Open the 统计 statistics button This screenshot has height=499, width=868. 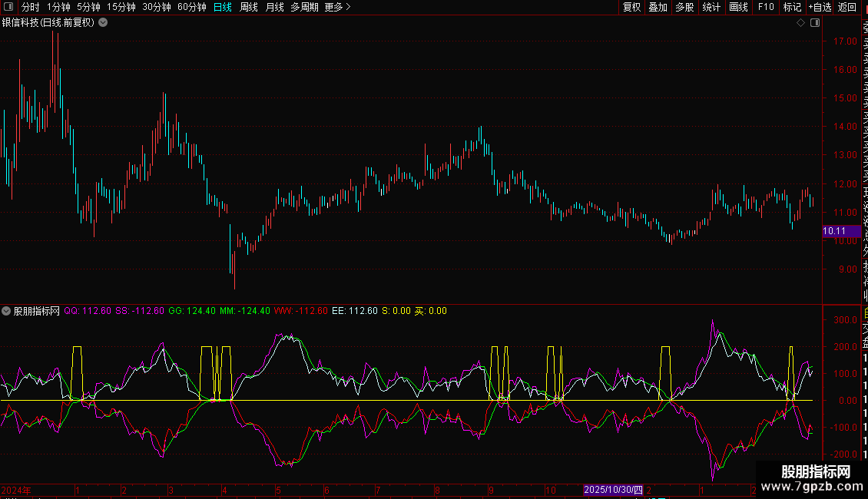tap(711, 7)
